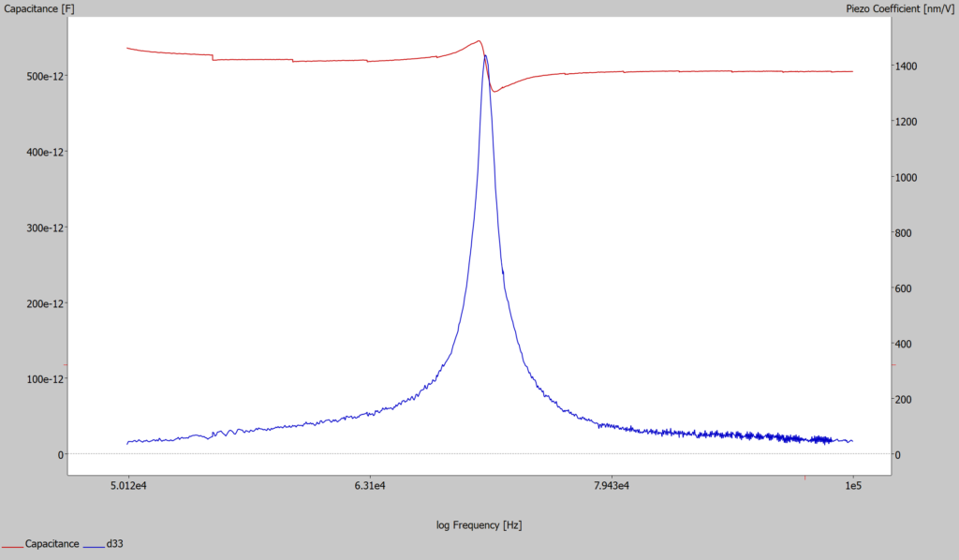The height and width of the screenshot is (560, 959).
Task: Select the Capacitance legend label
Action: (52, 544)
